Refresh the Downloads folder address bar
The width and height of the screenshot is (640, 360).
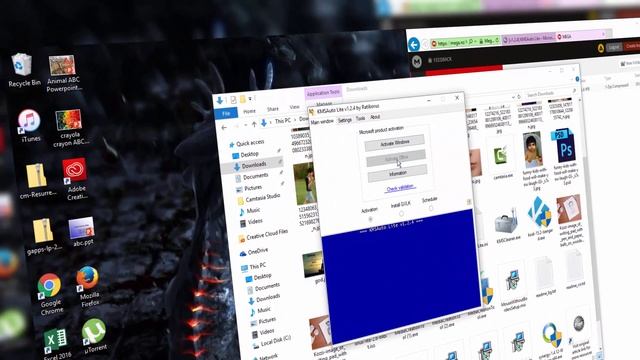click(x=519, y=97)
